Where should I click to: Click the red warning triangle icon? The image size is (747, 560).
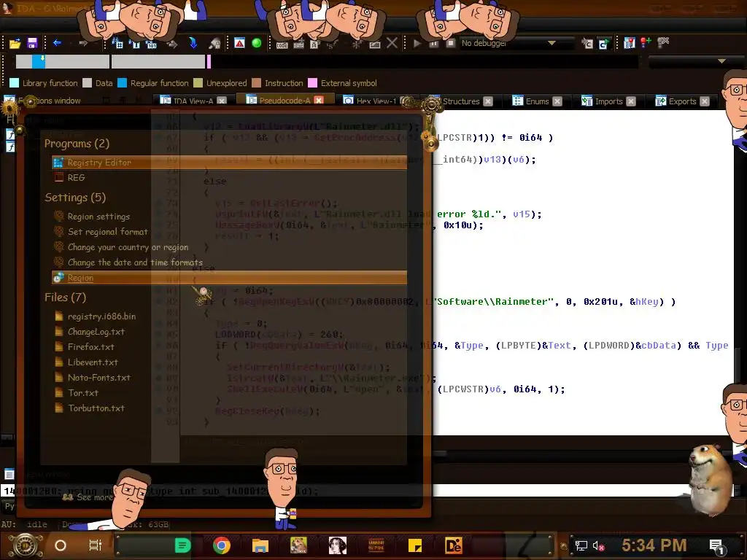pos(239,43)
